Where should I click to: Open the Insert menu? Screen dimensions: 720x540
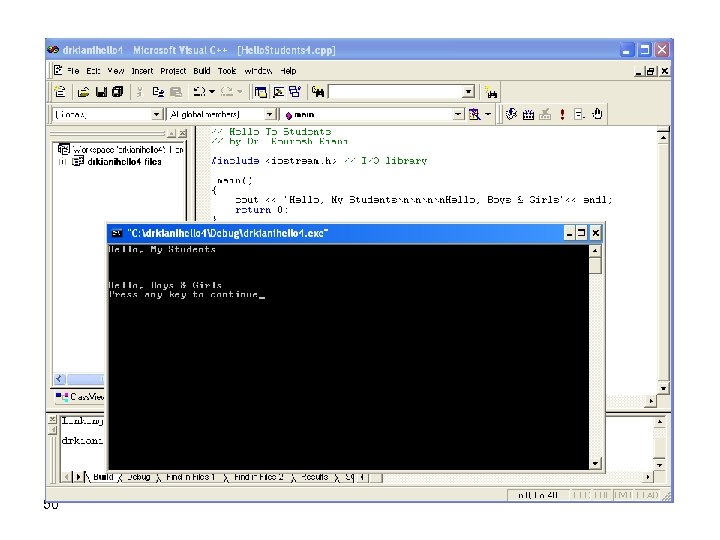[x=142, y=71]
